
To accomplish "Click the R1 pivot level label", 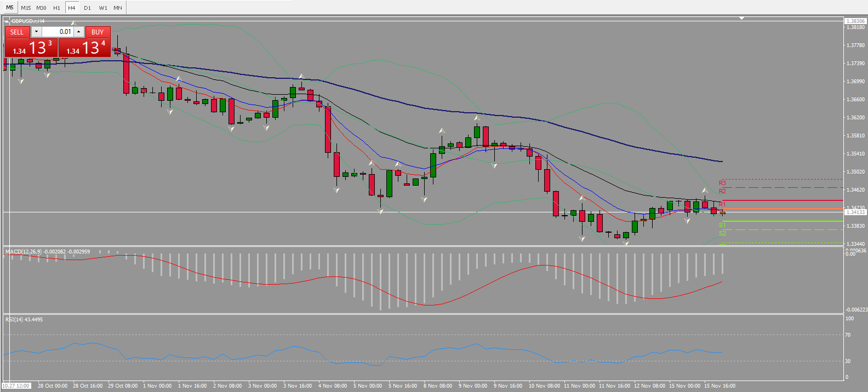I will tap(722, 204).
